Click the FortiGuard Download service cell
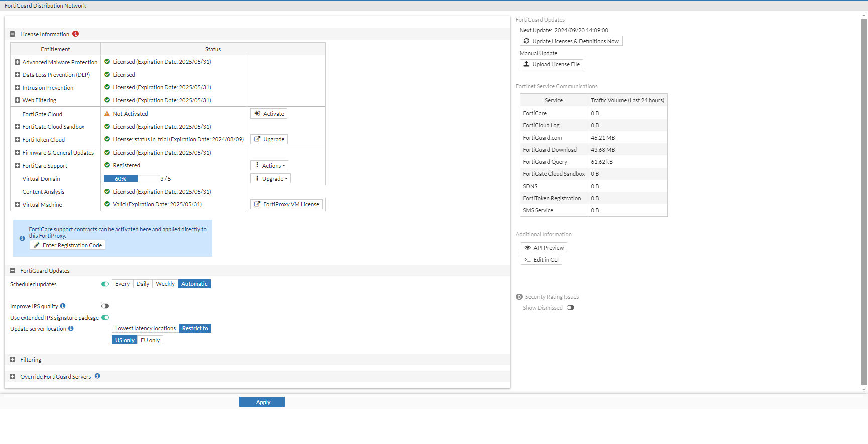 coord(554,150)
